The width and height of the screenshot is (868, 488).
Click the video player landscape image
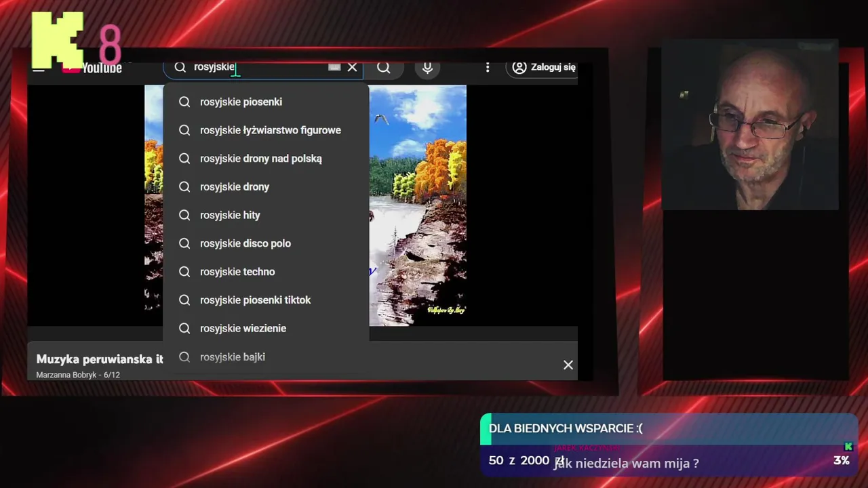418,205
